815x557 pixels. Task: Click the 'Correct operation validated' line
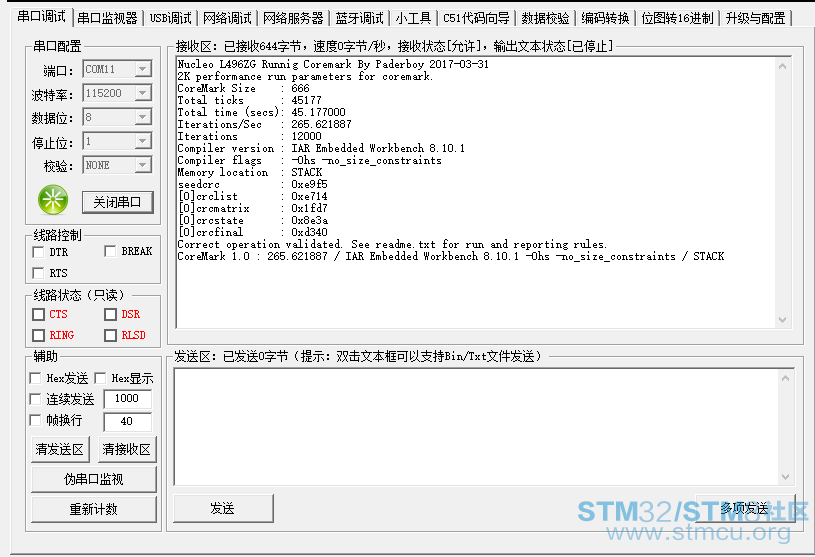[x=392, y=244]
